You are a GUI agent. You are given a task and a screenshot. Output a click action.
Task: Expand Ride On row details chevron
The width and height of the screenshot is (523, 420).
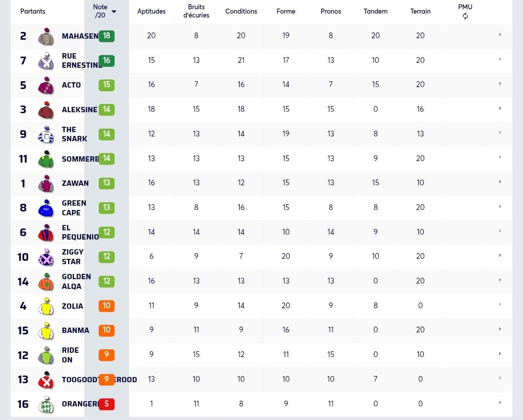coord(500,354)
